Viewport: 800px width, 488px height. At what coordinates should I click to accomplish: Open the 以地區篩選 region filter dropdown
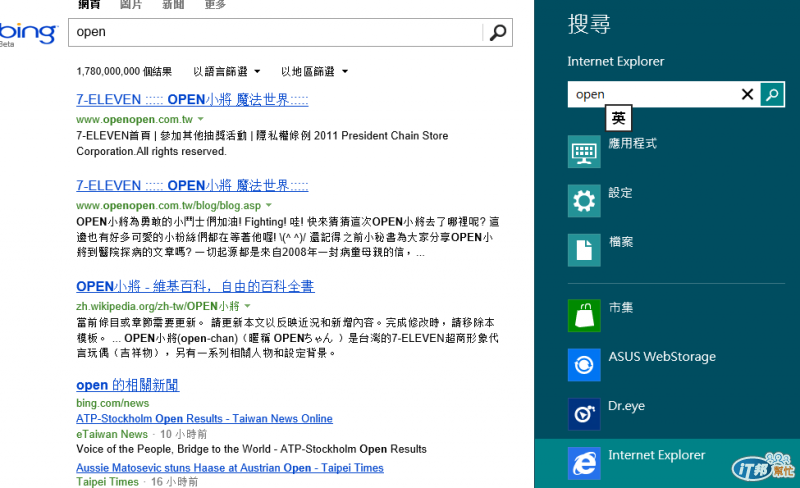[314, 71]
